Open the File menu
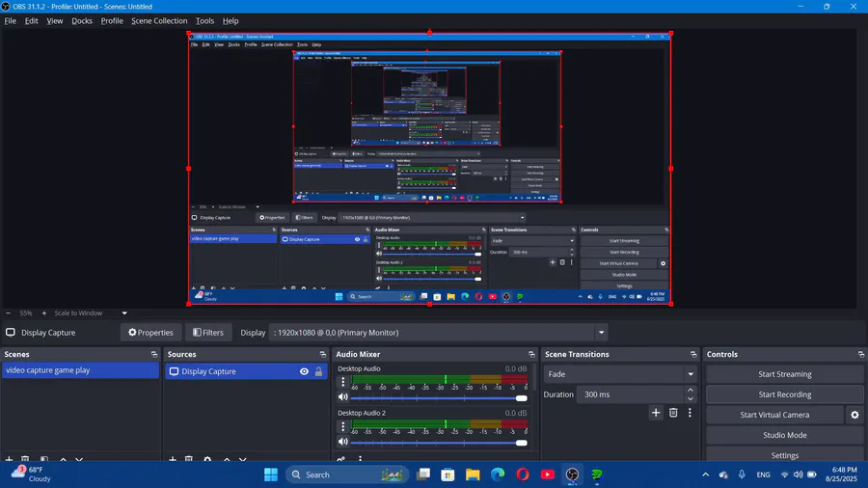 pos(10,20)
